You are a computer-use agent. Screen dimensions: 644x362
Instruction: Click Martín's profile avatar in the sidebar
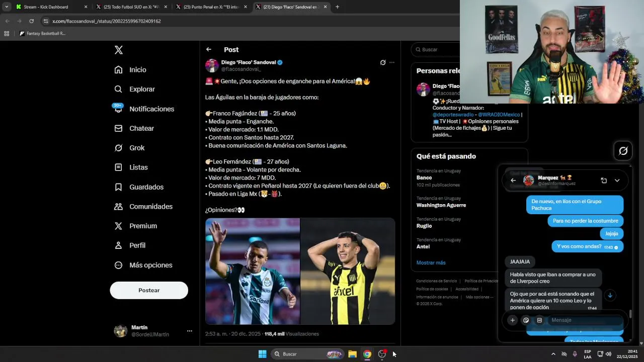[x=121, y=331]
